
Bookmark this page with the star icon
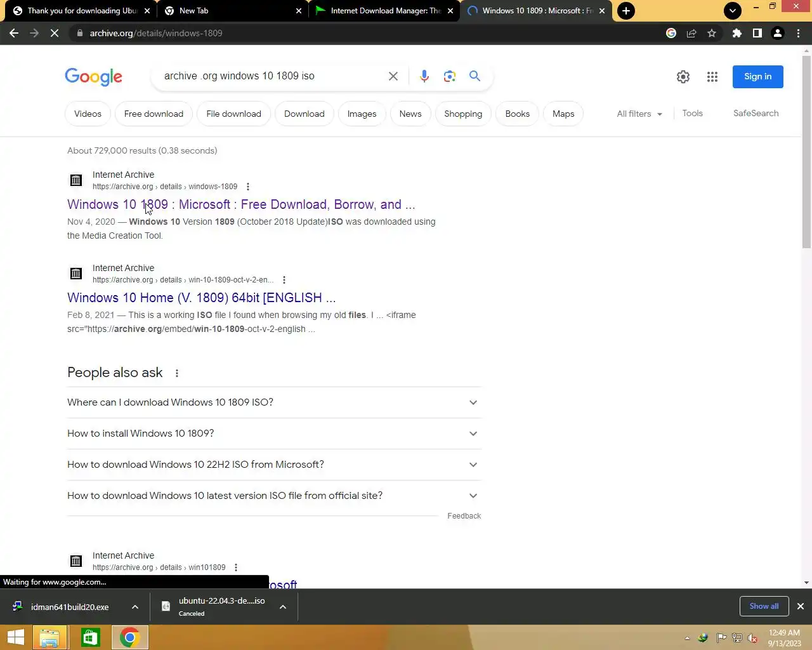(x=712, y=33)
